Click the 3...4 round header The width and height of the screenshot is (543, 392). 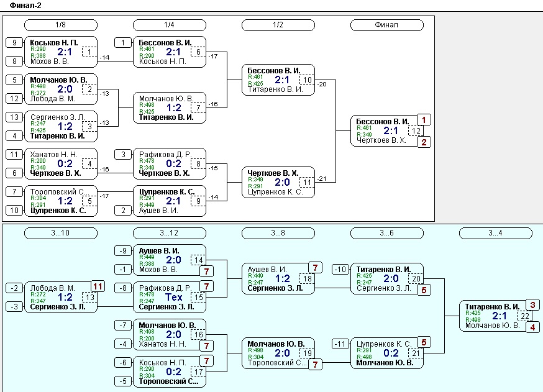tap(496, 233)
